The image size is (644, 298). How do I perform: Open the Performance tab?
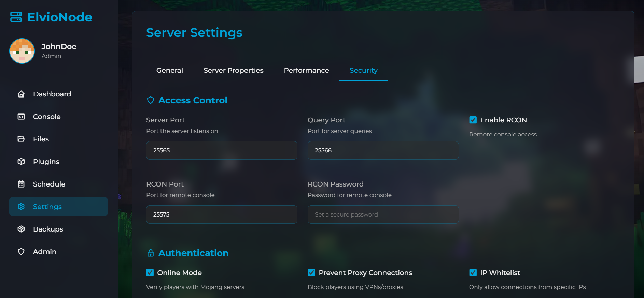(307, 70)
